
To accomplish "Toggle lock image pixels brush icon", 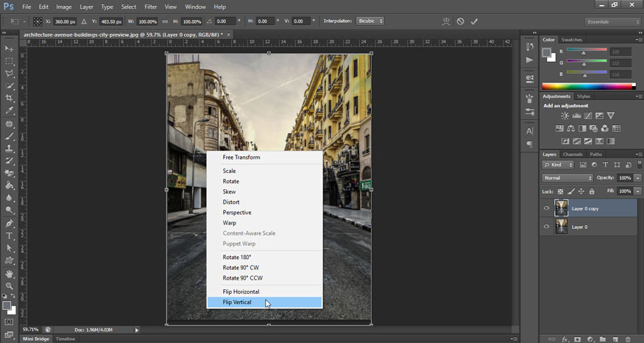I will [x=571, y=191].
